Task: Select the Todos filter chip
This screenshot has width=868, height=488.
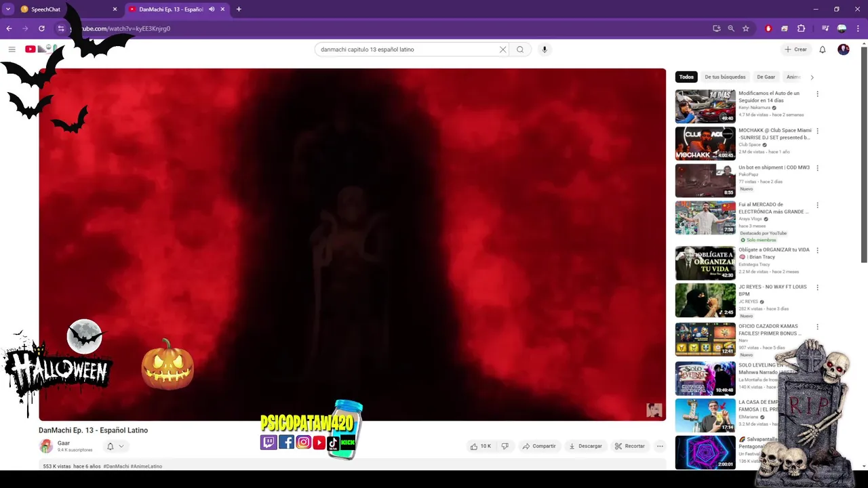Action: point(686,77)
